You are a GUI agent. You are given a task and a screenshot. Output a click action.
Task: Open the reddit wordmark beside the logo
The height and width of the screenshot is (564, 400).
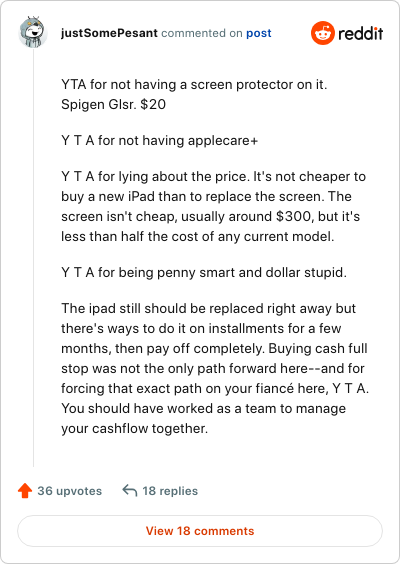click(x=360, y=33)
